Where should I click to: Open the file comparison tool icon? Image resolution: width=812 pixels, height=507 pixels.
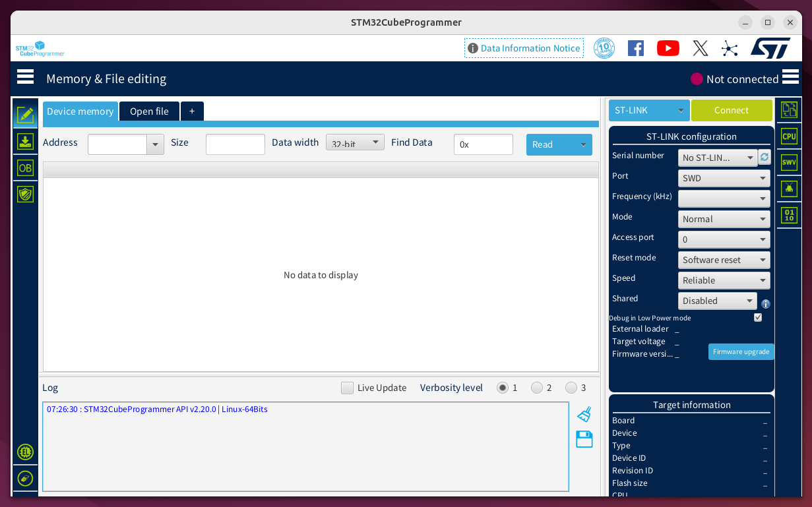coord(789,109)
